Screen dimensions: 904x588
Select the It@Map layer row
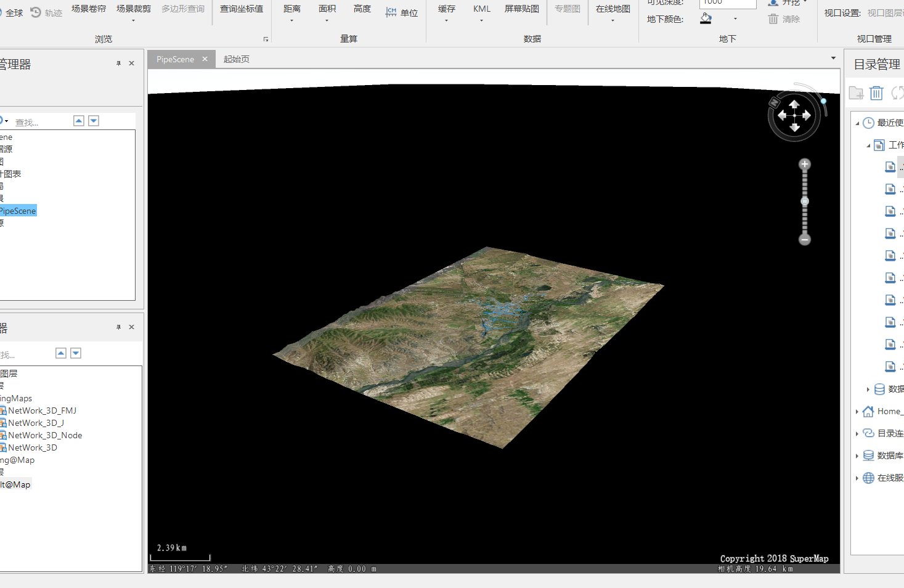pyautogui.click(x=15, y=484)
